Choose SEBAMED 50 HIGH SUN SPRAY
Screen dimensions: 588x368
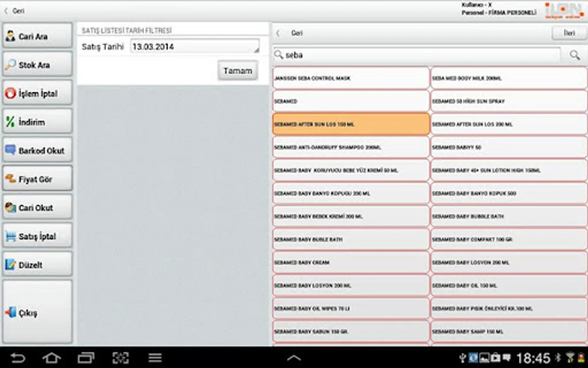coord(509,101)
